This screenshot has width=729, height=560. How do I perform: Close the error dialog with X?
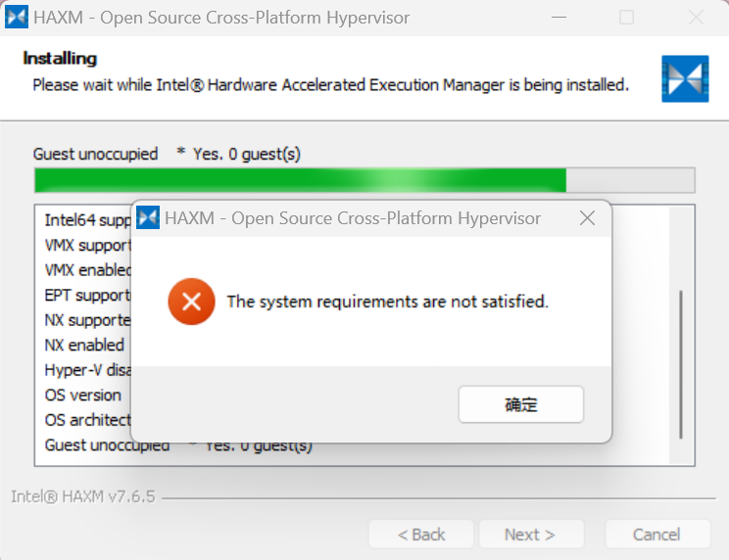(x=587, y=217)
